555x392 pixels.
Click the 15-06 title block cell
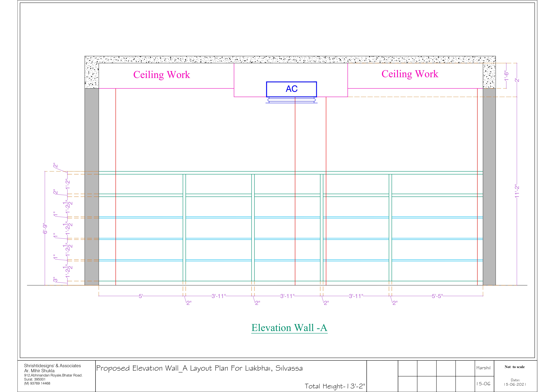coord(483,384)
